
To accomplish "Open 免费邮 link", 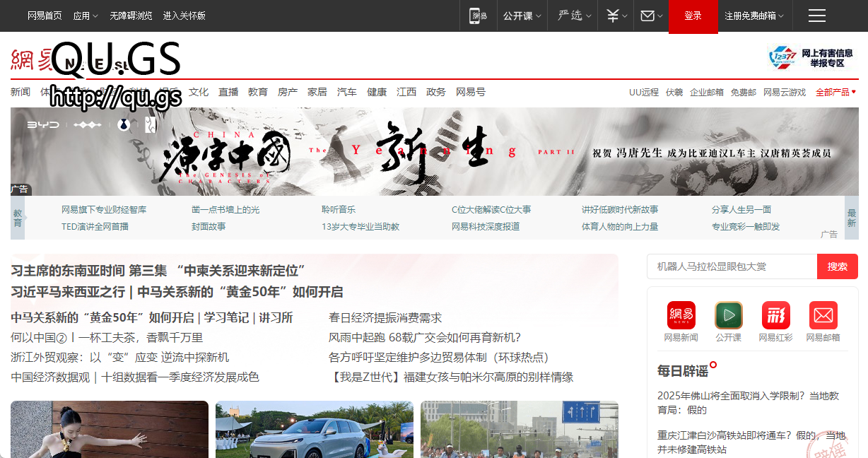I will [744, 92].
